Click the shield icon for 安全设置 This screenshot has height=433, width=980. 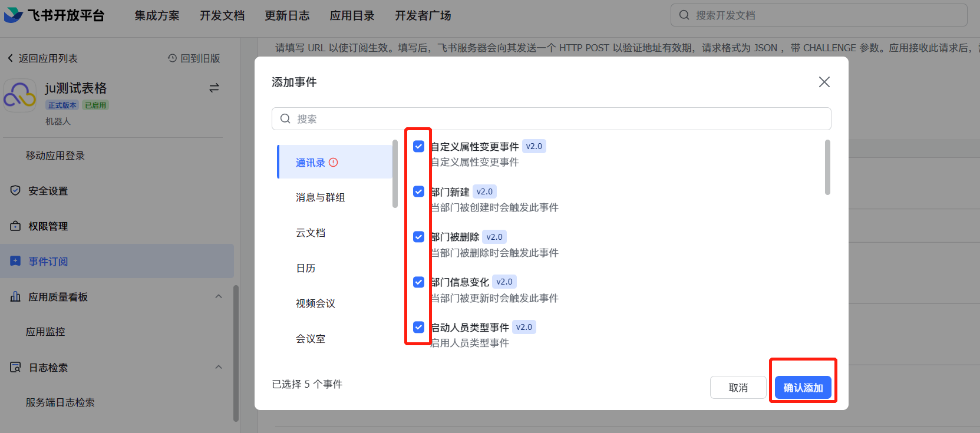[15, 190]
